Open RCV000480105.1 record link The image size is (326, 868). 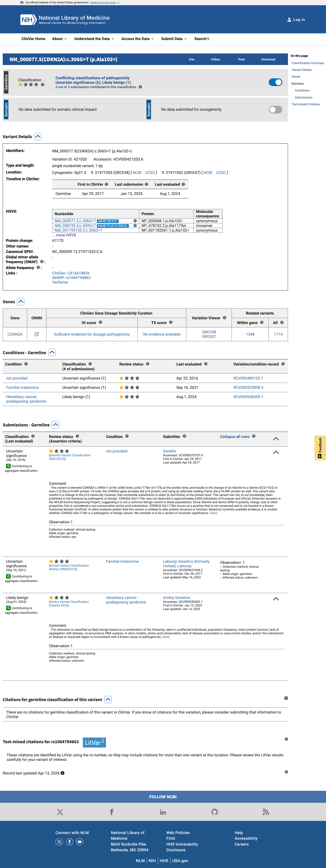click(248, 378)
